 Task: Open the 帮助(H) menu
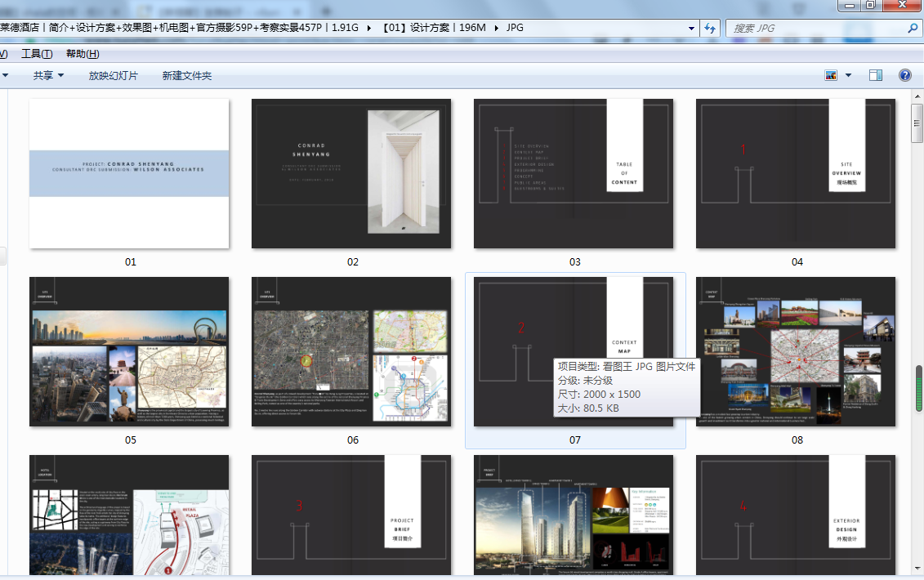pyautogui.click(x=83, y=54)
